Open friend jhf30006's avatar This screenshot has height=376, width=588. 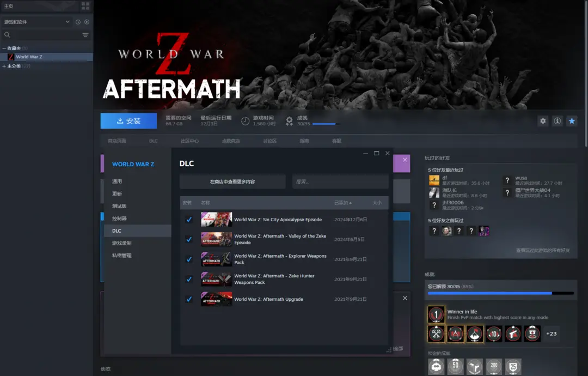point(434,205)
